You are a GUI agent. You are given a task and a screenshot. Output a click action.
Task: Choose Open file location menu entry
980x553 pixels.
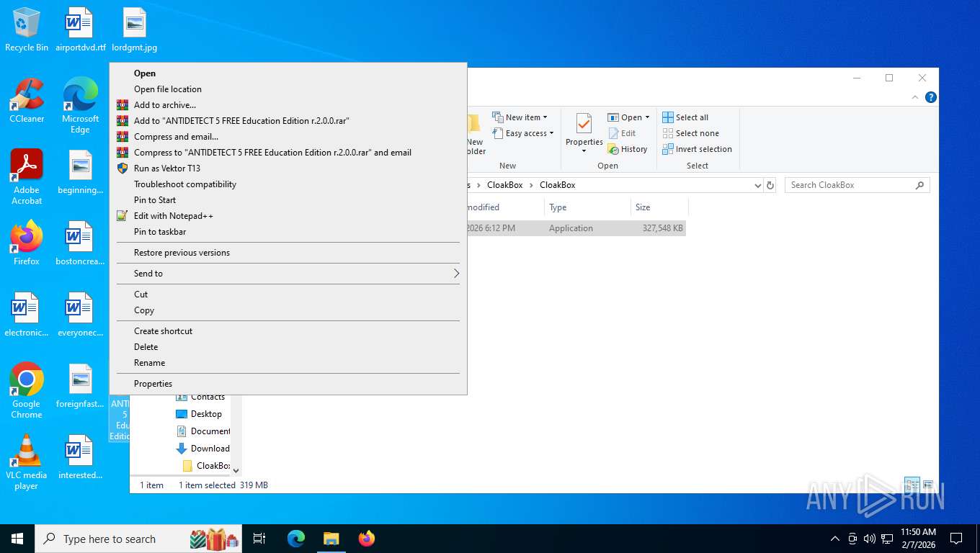tap(288, 89)
